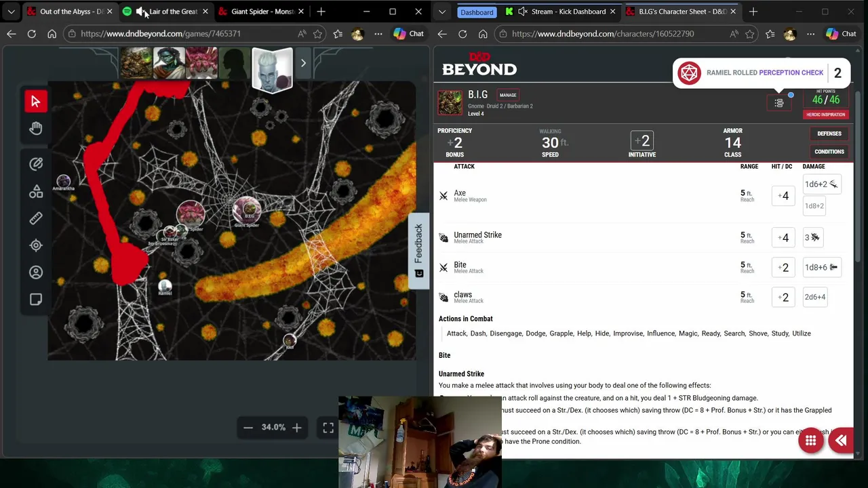Roll claws +2 to hit

[783, 297]
